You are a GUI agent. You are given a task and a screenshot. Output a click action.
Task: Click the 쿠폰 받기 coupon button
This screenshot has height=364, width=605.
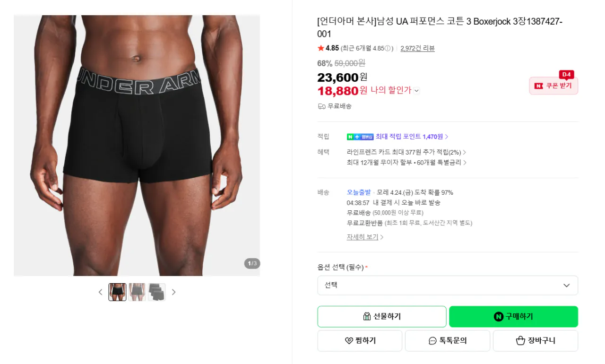click(x=553, y=86)
